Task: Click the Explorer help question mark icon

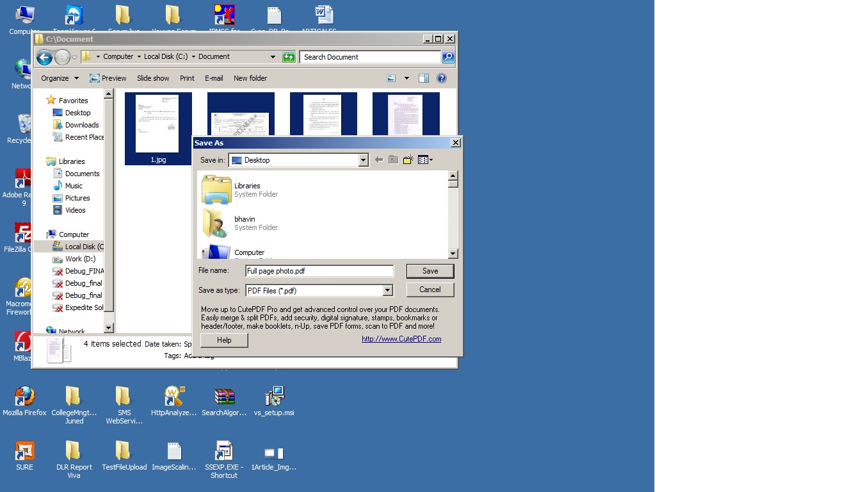Action: (x=442, y=78)
